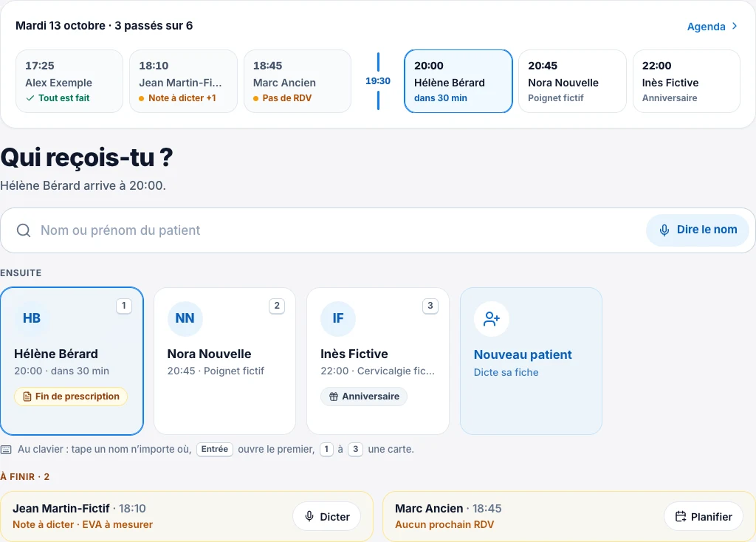Image resolution: width=756 pixels, height=542 pixels.
Task: Click the keyboard icon beside the shortcut hint
Action: [x=6, y=450]
